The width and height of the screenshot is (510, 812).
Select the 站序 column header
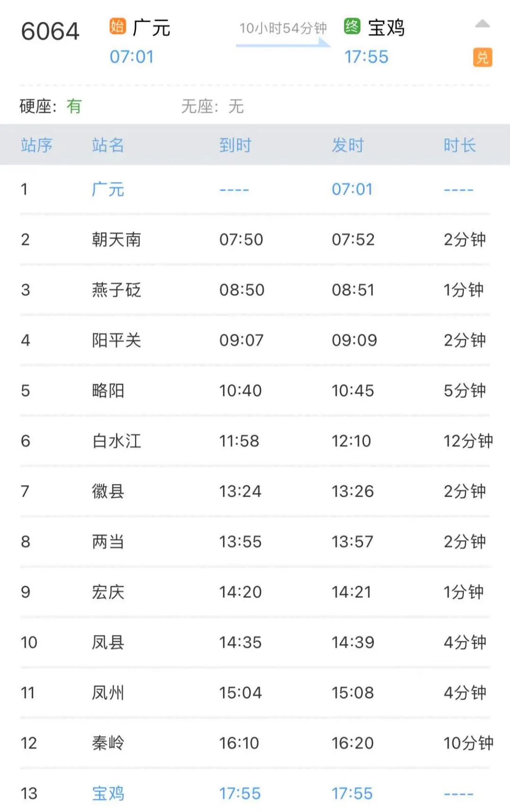pyautogui.click(x=36, y=145)
